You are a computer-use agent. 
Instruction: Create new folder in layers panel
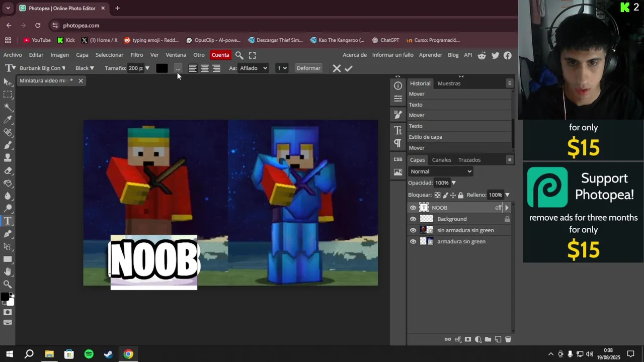pyautogui.click(x=488, y=339)
